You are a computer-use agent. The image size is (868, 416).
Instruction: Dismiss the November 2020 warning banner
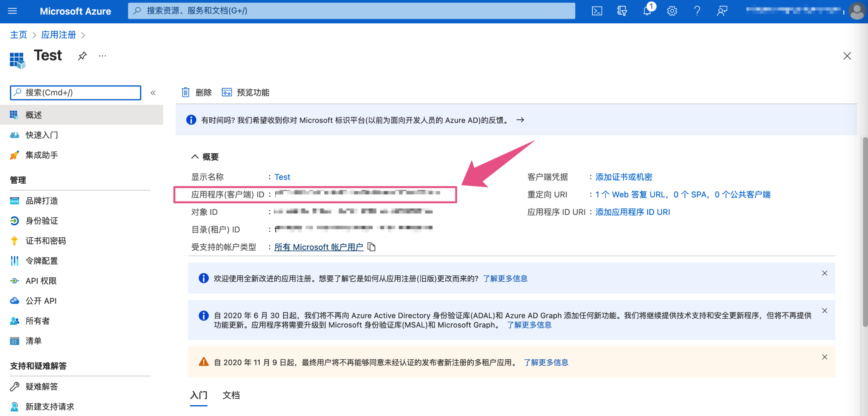[x=825, y=357]
